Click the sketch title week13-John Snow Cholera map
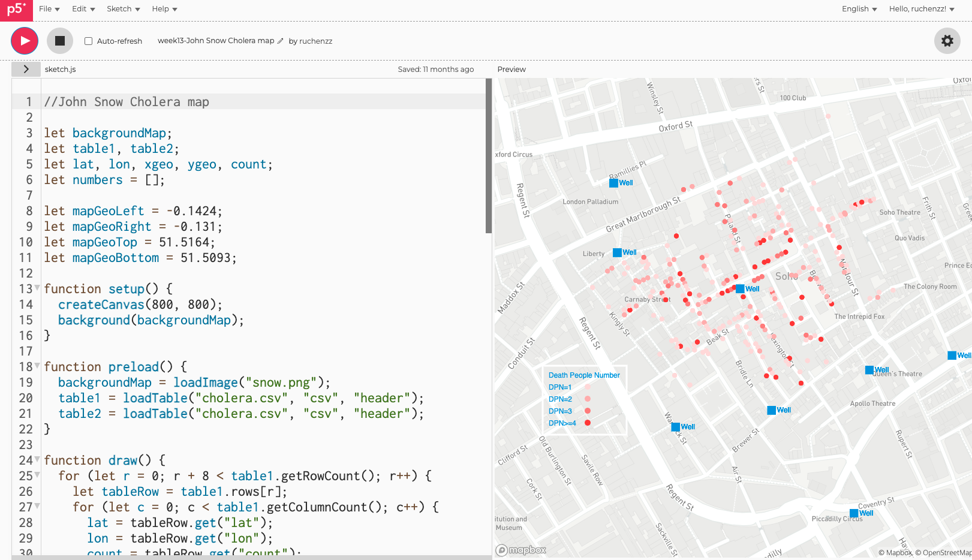This screenshot has width=972, height=560. pos(216,41)
